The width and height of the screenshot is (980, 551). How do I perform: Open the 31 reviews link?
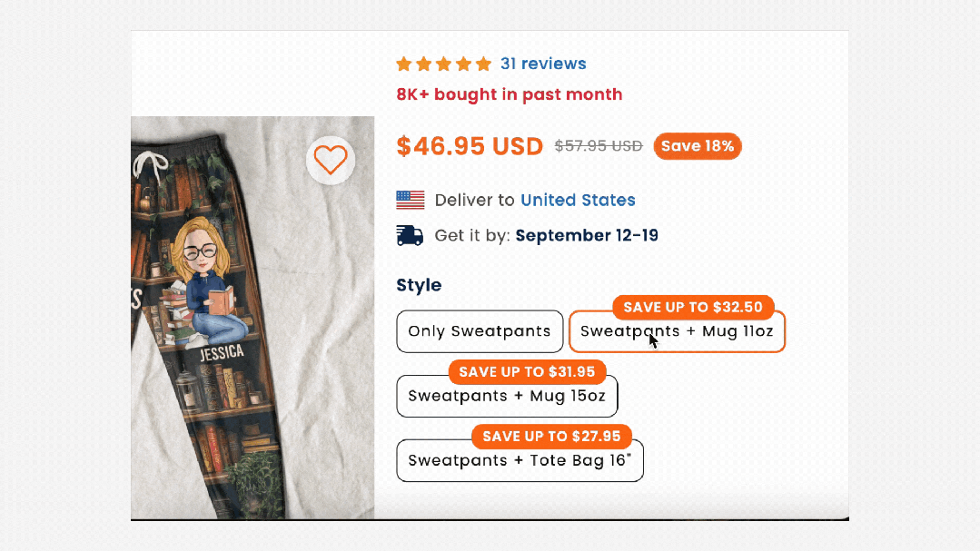pyautogui.click(x=543, y=64)
